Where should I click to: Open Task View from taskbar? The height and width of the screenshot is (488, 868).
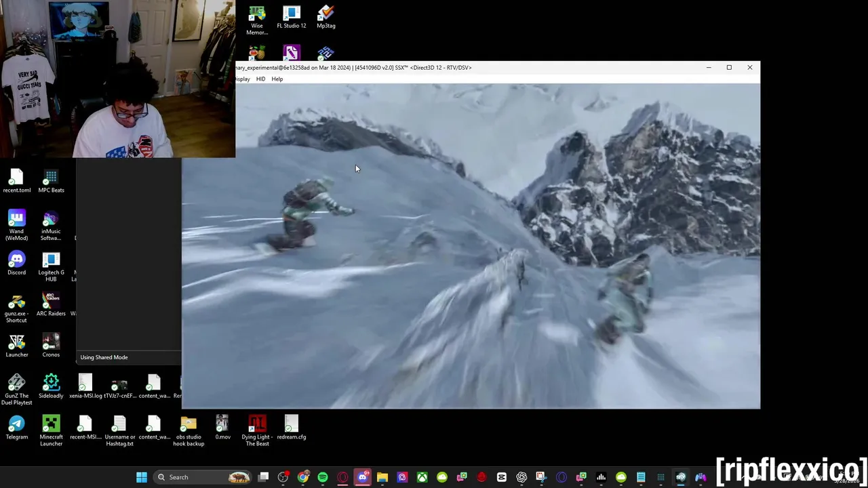click(263, 477)
